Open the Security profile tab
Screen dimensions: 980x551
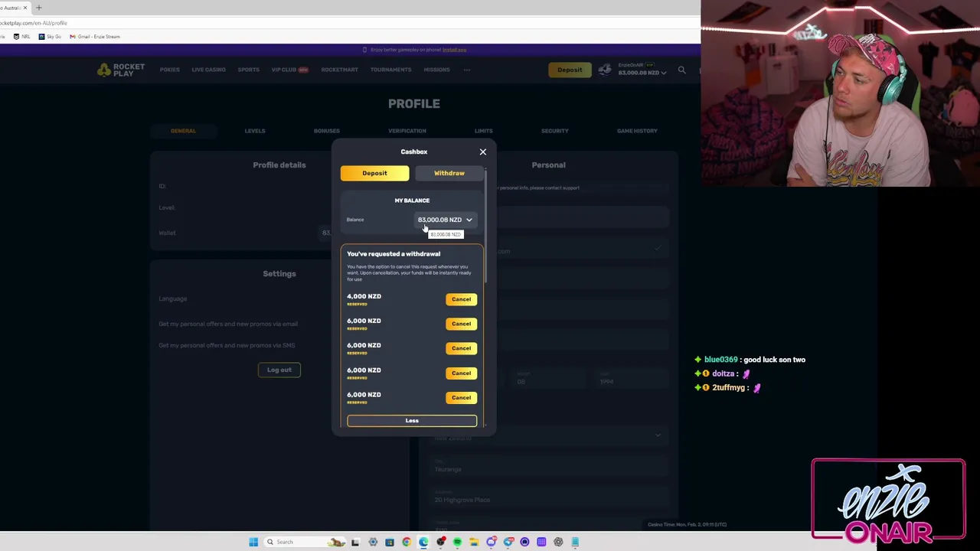click(555, 131)
